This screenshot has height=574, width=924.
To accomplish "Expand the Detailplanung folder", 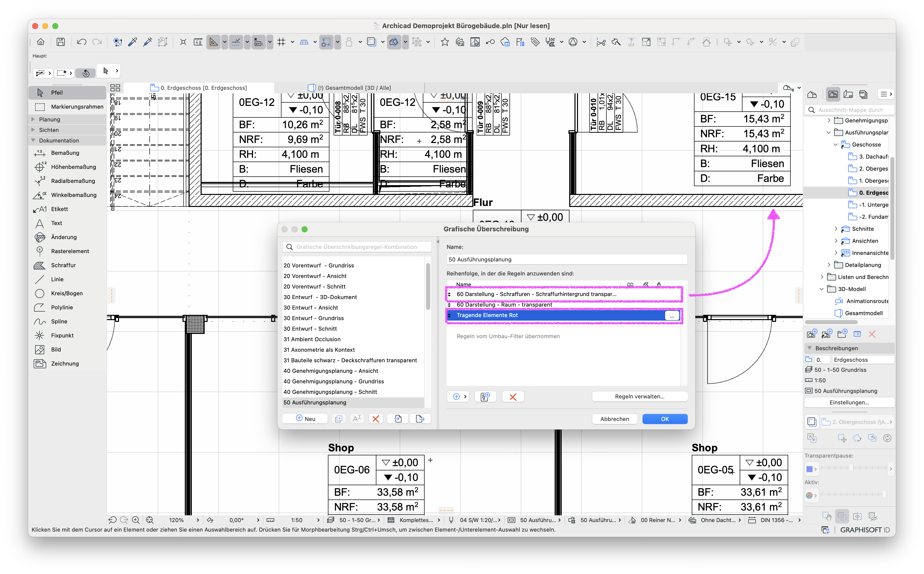I will [829, 265].
